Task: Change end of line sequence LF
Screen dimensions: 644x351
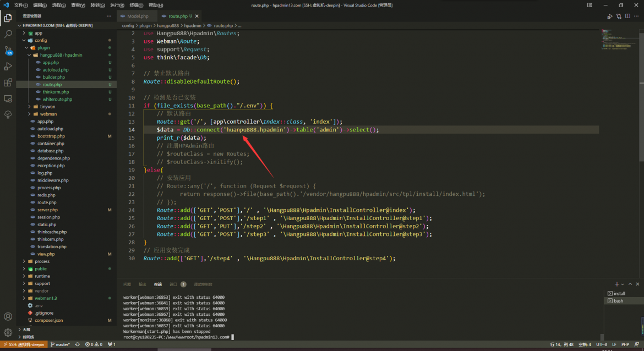Action: (x=614, y=344)
